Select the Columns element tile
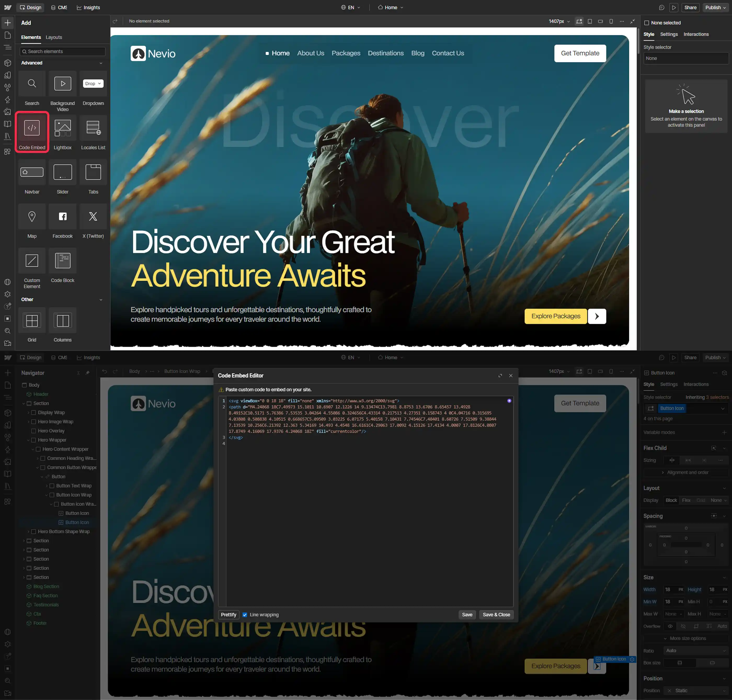Viewport: 732px width, 700px height. click(63, 325)
